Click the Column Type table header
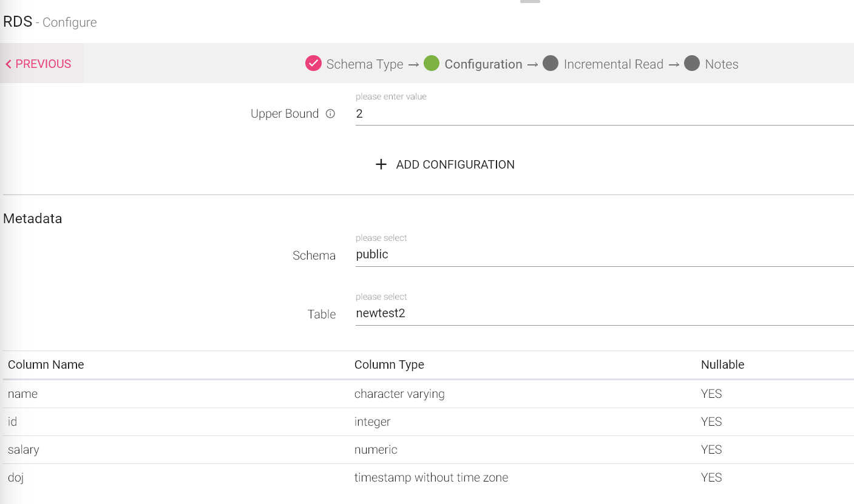The width and height of the screenshot is (854, 504). [x=389, y=365]
